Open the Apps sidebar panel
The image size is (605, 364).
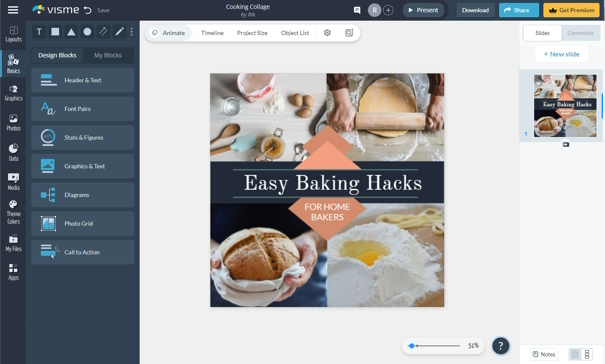click(14, 272)
